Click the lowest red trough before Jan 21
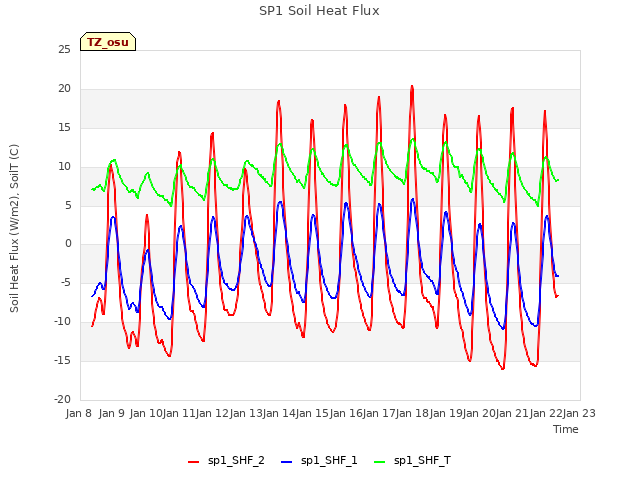The height and width of the screenshot is (480, 640). pyautogui.click(x=502, y=369)
